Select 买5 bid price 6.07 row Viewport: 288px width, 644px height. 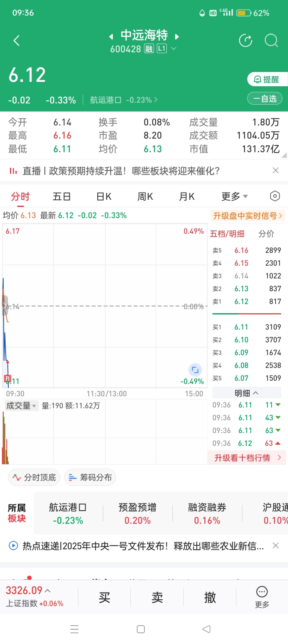(x=247, y=378)
